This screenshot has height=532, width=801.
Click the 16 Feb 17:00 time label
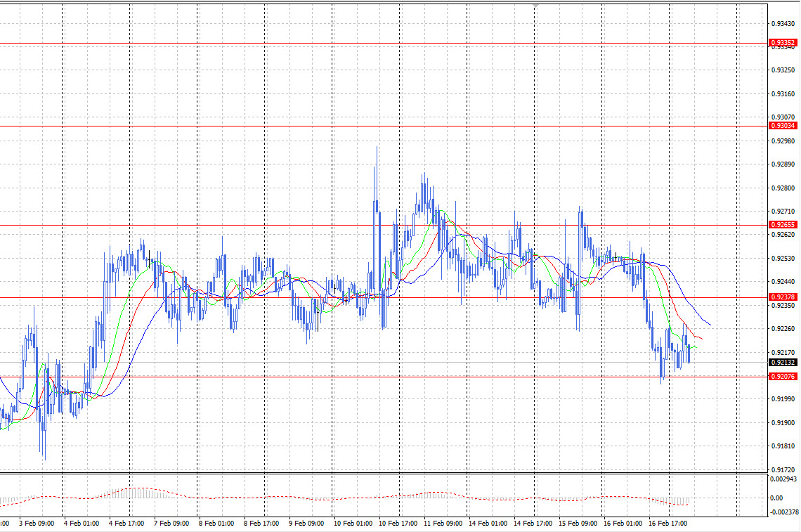tap(667, 524)
